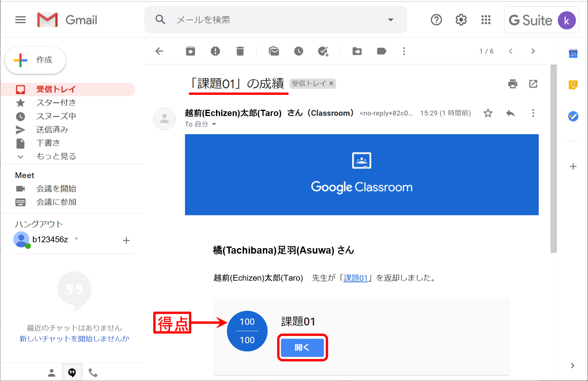Open the Settings gear icon

pos(461,20)
